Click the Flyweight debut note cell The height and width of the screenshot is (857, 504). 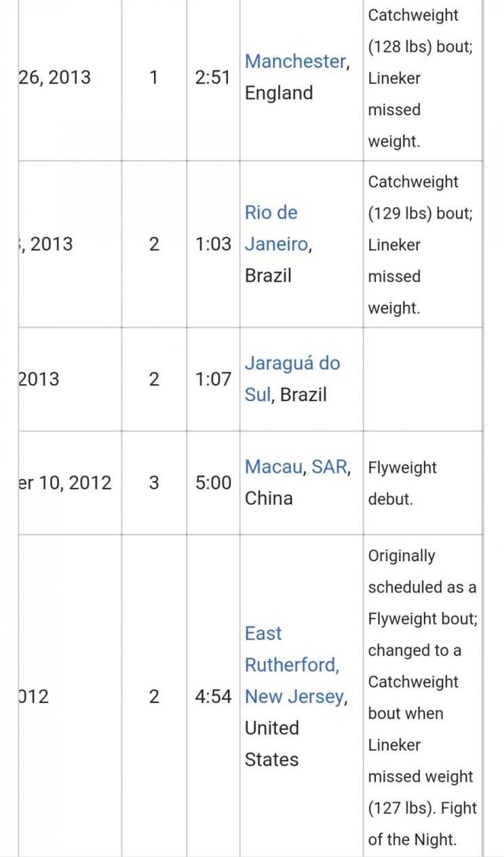423,483
